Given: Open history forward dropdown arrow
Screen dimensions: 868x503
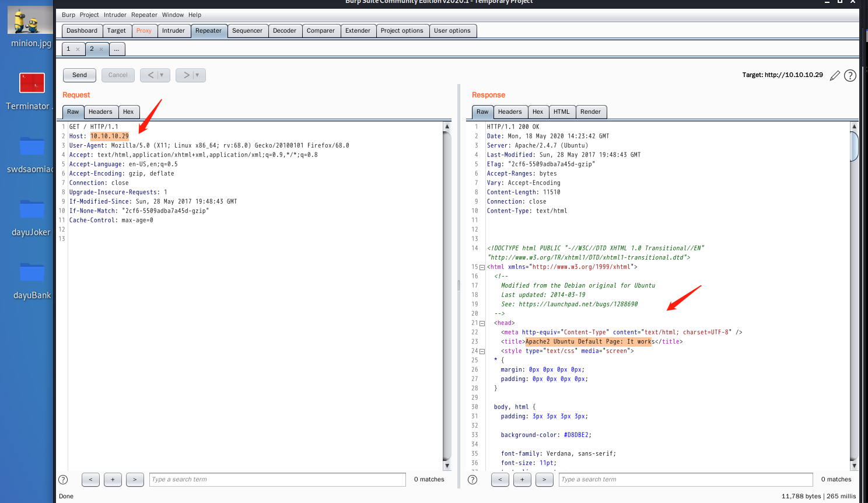Looking at the screenshot, I should (x=198, y=75).
